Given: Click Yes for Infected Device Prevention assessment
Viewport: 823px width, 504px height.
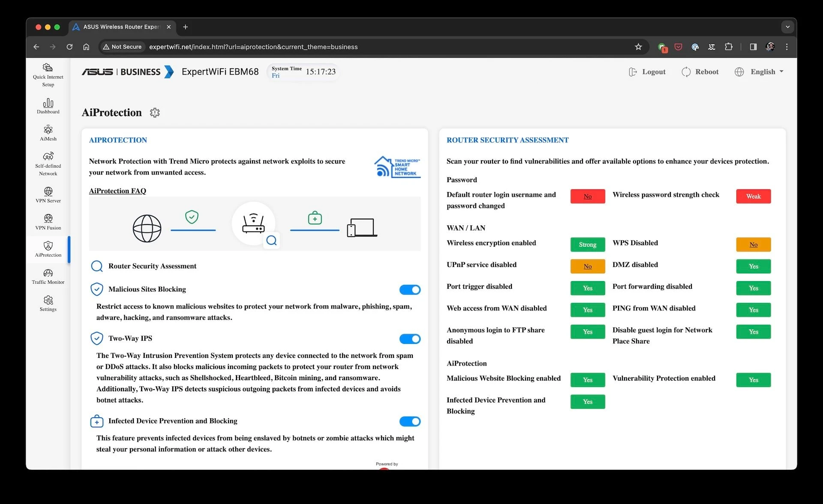Looking at the screenshot, I should 588,402.
